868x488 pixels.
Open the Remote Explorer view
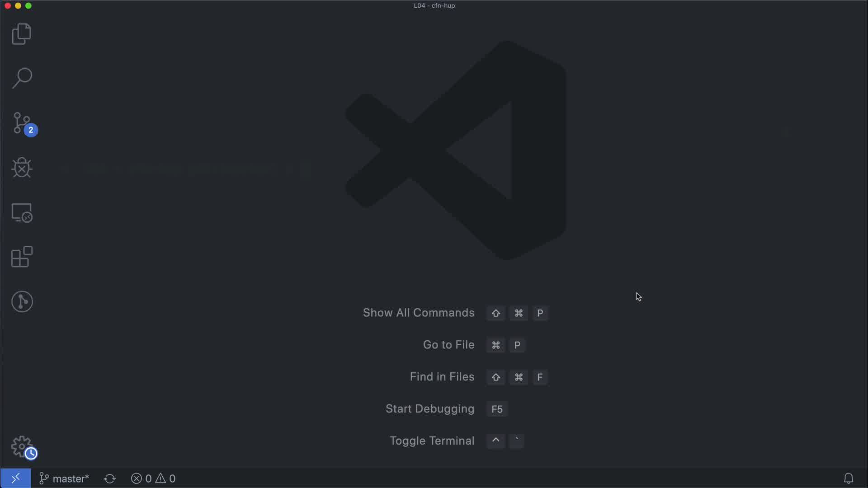22,212
